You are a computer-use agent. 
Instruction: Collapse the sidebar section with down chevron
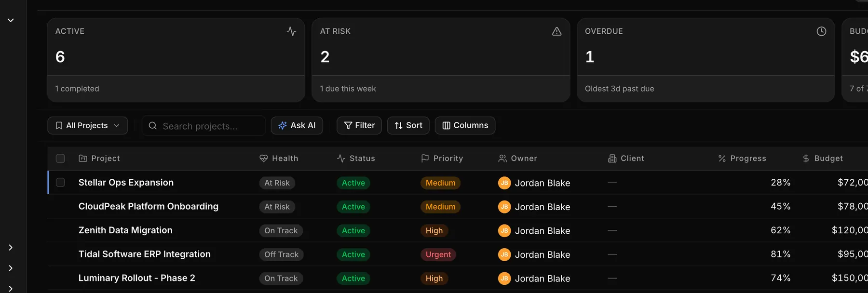click(11, 20)
